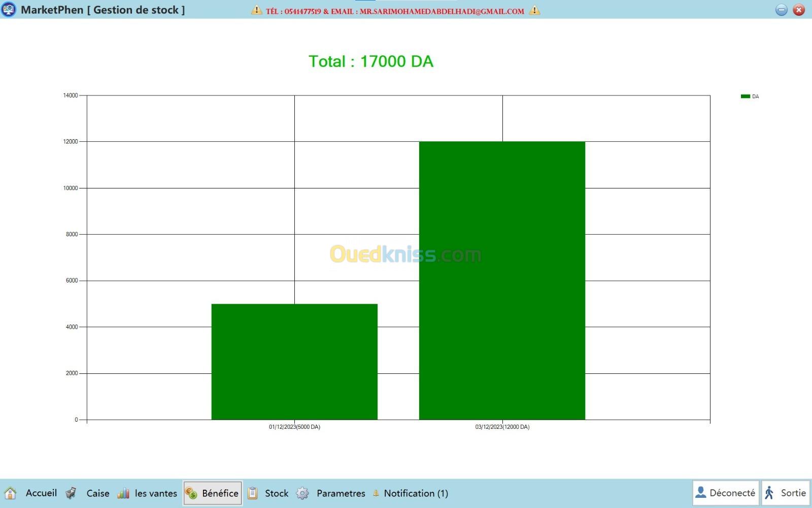Click the 01/12/2023 green bar
This screenshot has width=812, height=508.
pyautogui.click(x=294, y=362)
